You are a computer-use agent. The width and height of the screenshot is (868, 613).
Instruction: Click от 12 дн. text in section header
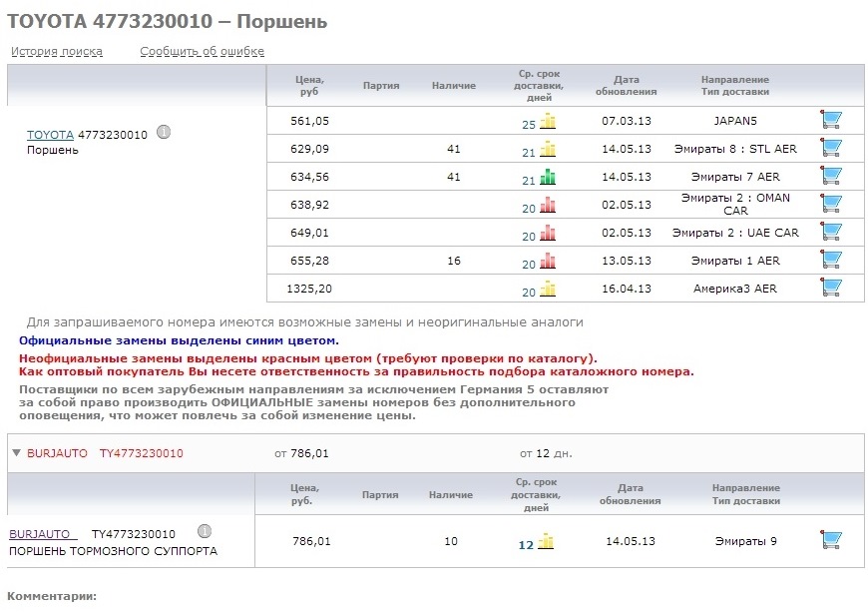(546, 453)
